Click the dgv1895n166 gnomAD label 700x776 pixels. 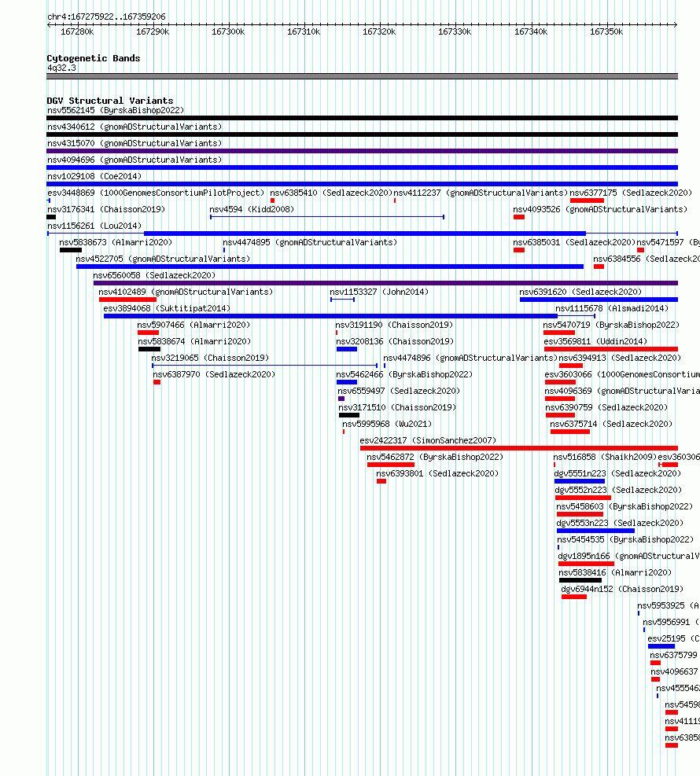[628, 557]
